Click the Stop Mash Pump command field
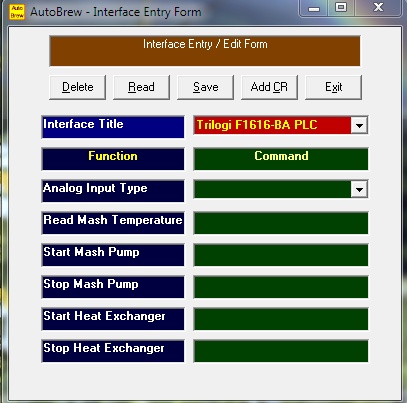Screen dimensions: 407x403 tap(281, 287)
